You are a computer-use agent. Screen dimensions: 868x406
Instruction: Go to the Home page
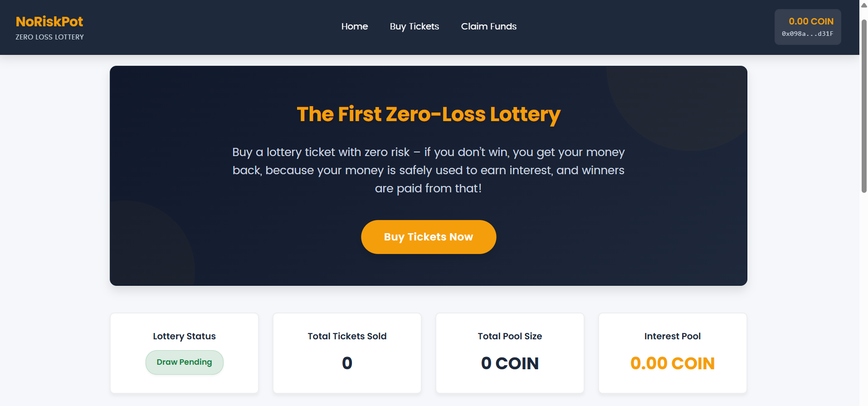(x=355, y=26)
